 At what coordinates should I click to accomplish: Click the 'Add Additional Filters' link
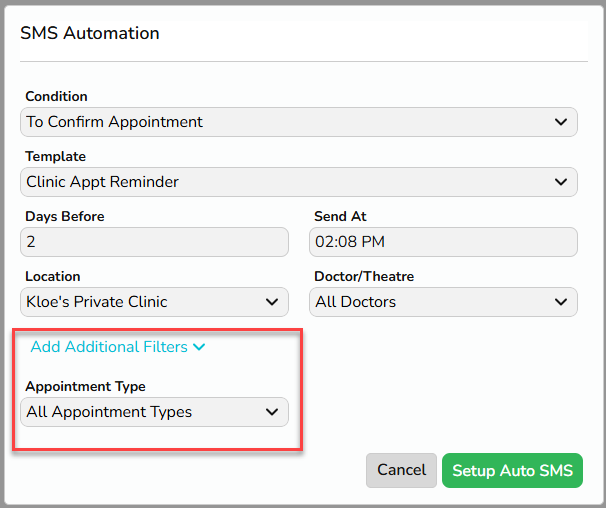pyautogui.click(x=109, y=347)
